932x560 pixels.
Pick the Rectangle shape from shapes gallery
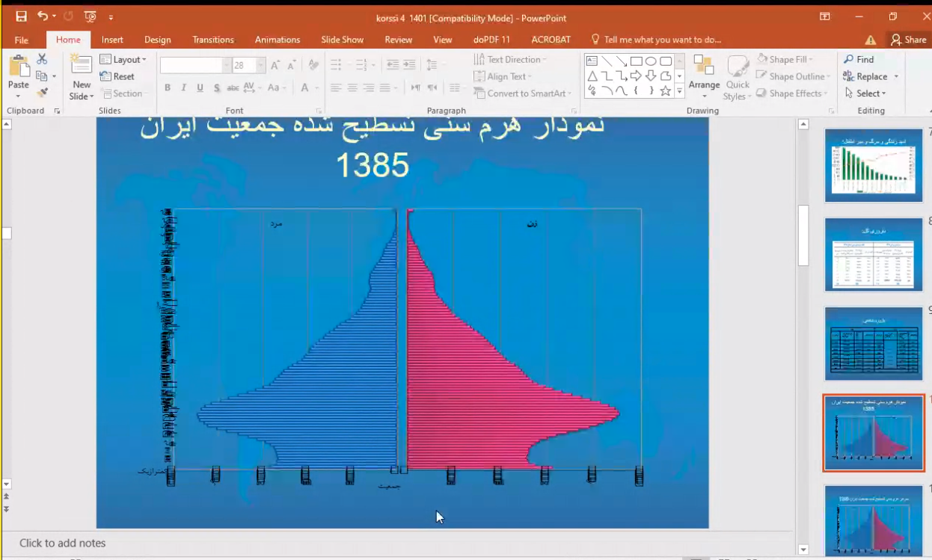(636, 61)
